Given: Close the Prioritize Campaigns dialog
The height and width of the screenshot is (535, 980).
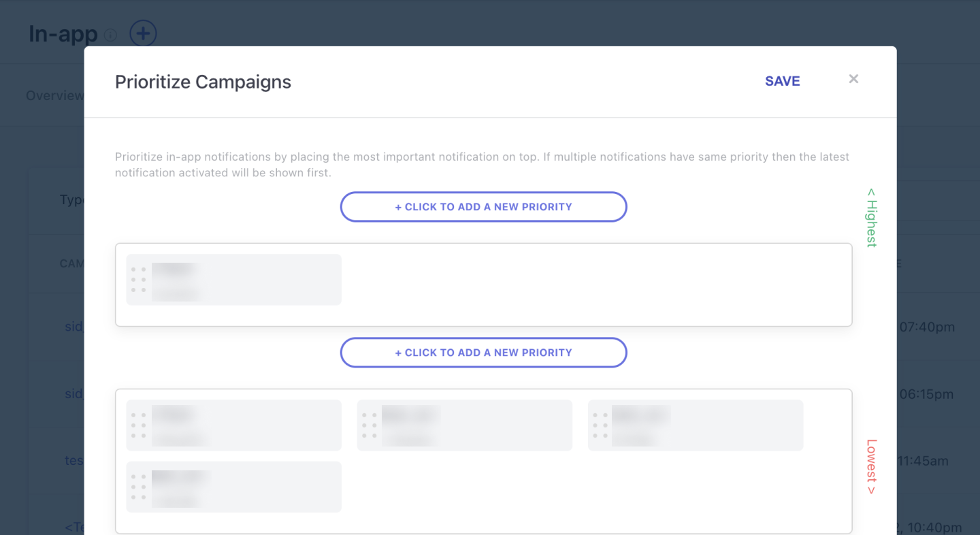Looking at the screenshot, I should 853,80.
